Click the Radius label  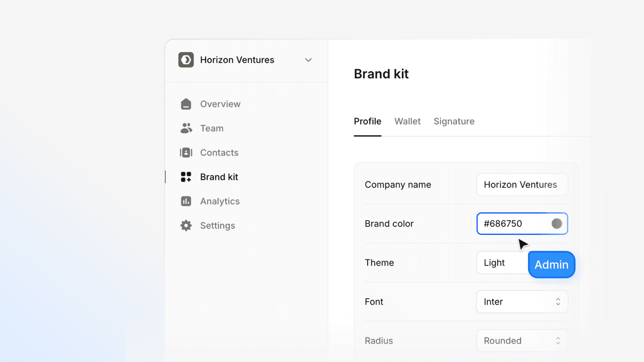pyautogui.click(x=379, y=341)
